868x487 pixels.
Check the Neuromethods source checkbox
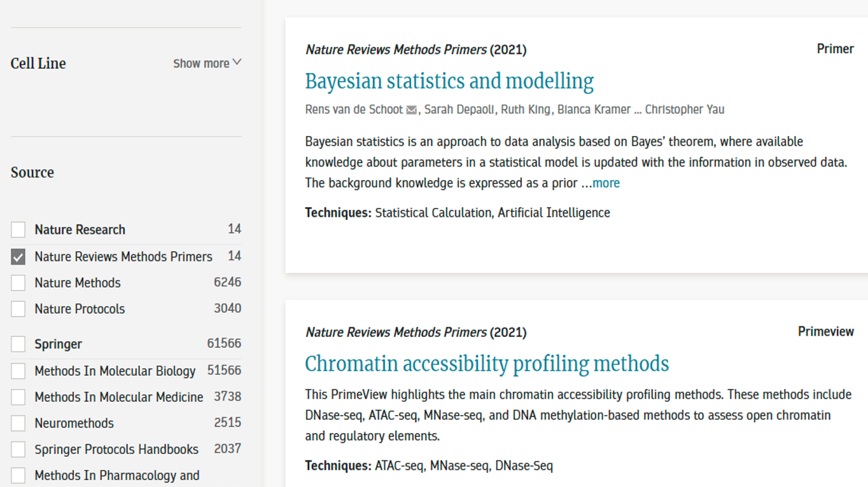coord(18,423)
